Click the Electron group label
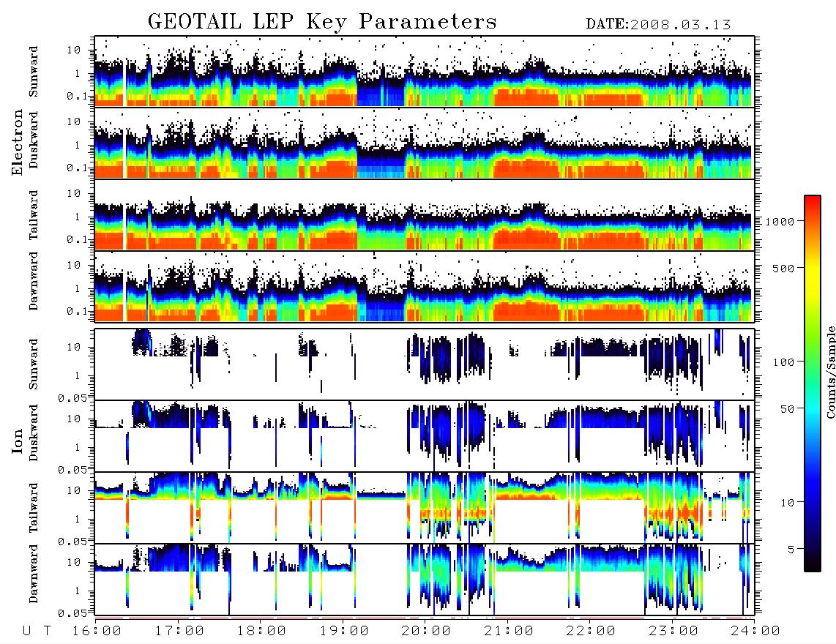The image size is (836, 644). pos(17,143)
